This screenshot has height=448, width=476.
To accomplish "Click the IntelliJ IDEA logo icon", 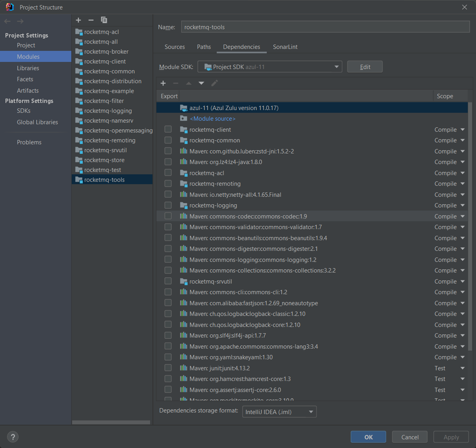I will (10, 7).
